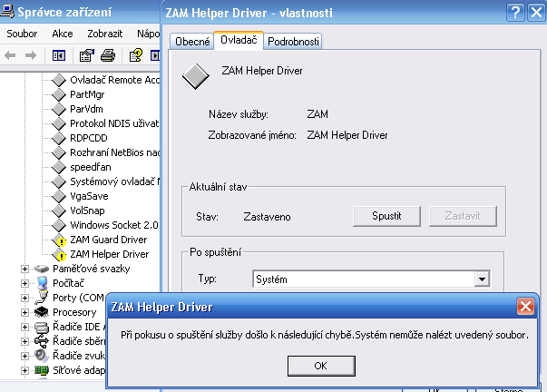The image size is (547, 392).
Task: Switch to the Podrobnosti tab
Action: click(x=293, y=42)
